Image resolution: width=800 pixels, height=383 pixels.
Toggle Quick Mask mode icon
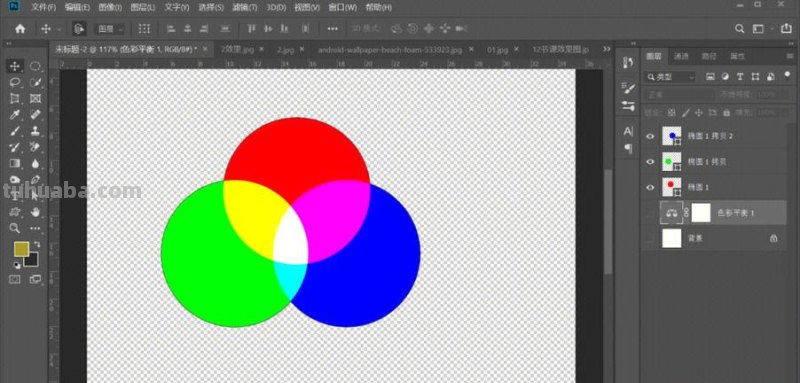click(15, 279)
